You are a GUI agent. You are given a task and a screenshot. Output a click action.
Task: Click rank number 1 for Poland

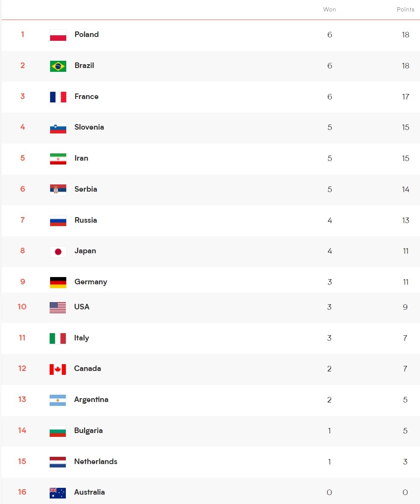tap(23, 34)
